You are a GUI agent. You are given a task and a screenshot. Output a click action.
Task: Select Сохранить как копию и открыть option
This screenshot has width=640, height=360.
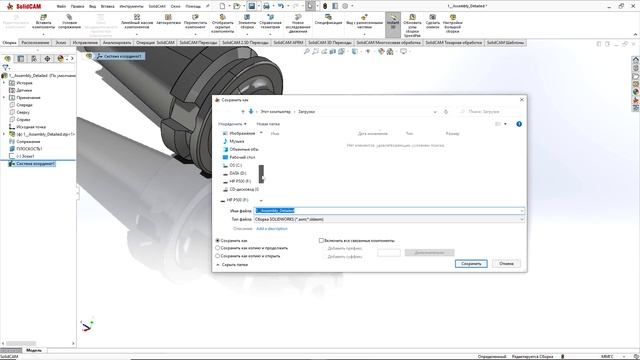click(x=218, y=256)
